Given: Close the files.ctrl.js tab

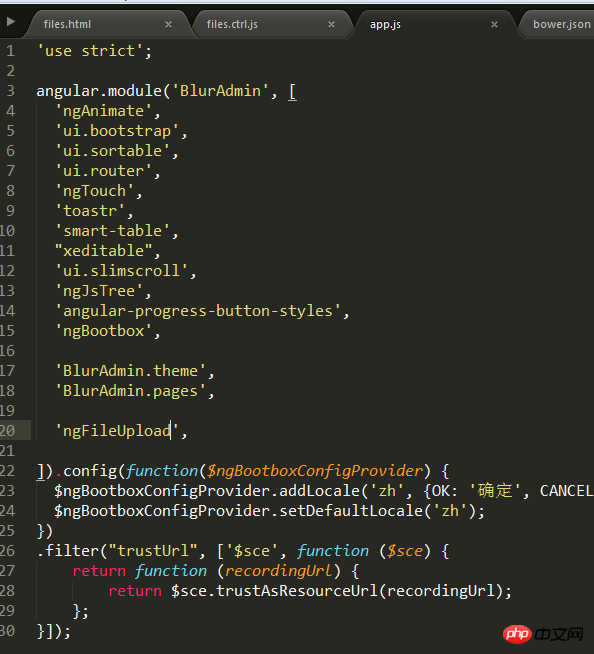Looking at the screenshot, I should pos(332,25).
